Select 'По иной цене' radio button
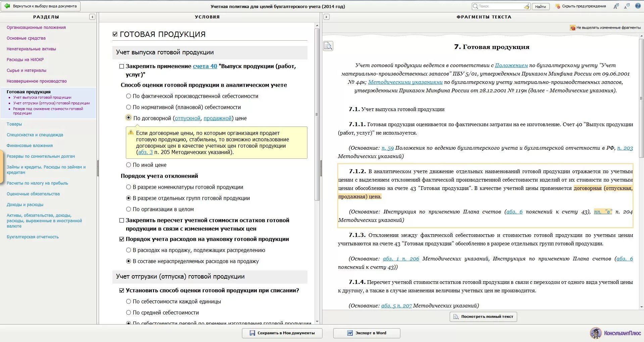The width and height of the screenshot is (644, 342). click(128, 165)
